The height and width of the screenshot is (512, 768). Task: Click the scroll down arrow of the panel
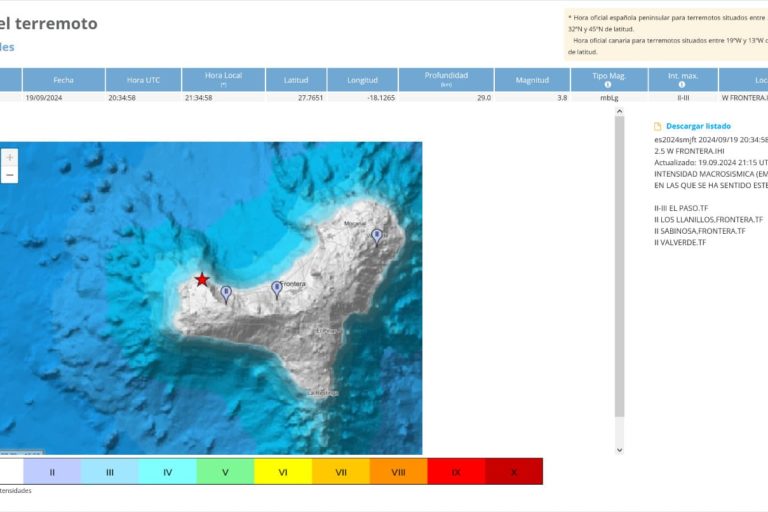(620, 450)
